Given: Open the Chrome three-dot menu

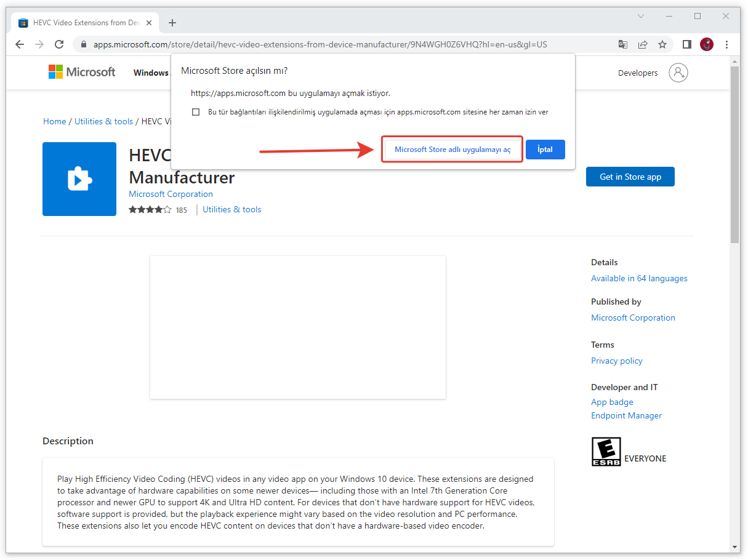Looking at the screenshot, I should (x=727, y=44).
